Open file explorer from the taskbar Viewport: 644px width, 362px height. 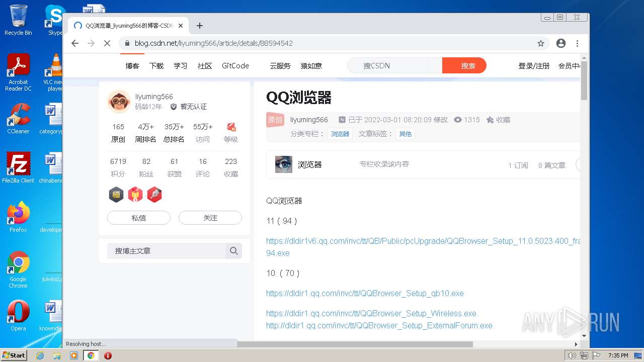tap(57, 355)
